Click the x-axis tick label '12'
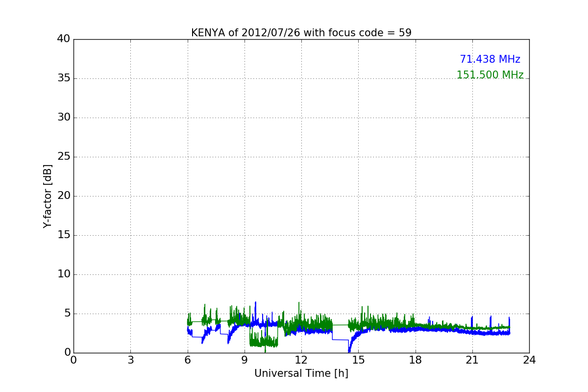 coord(301,360)
